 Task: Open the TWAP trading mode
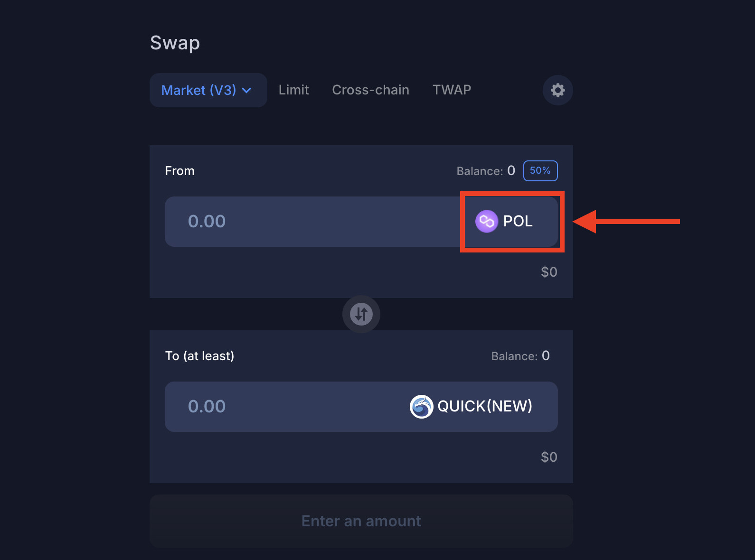pos(452,90)
